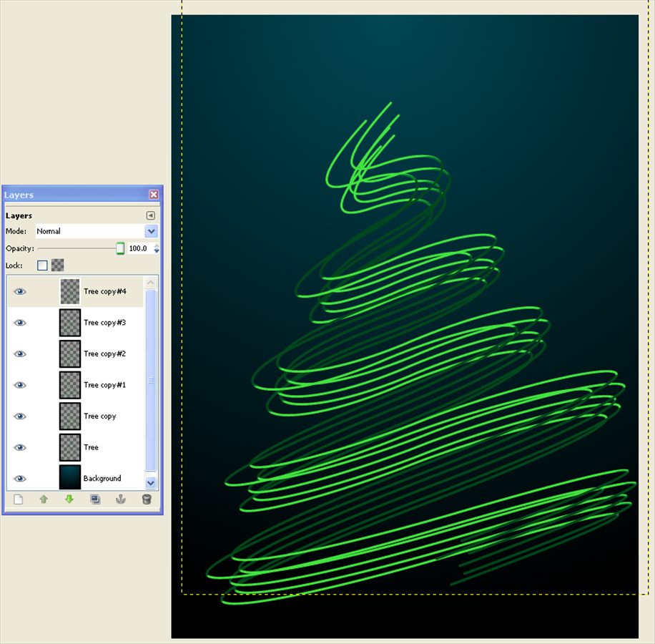Toggle the lock pixels checkbox
The image size is (655, 644).
tap(42, 265)
